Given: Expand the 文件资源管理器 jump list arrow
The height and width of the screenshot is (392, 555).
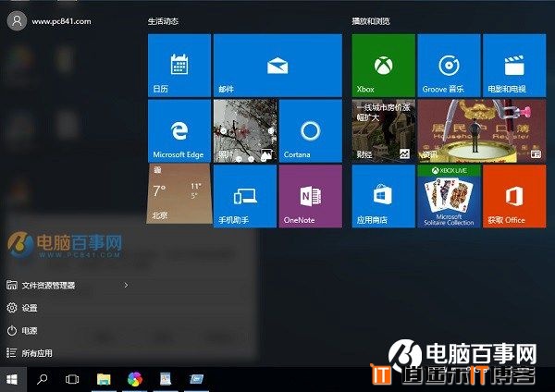Looking at the screenshot, I should pos(126,285).
